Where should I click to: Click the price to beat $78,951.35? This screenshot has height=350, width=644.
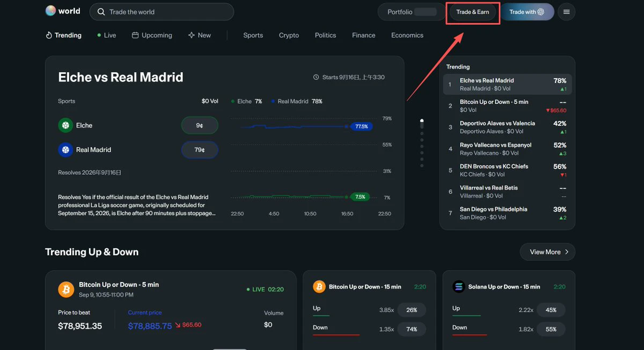tap(80, 325)
